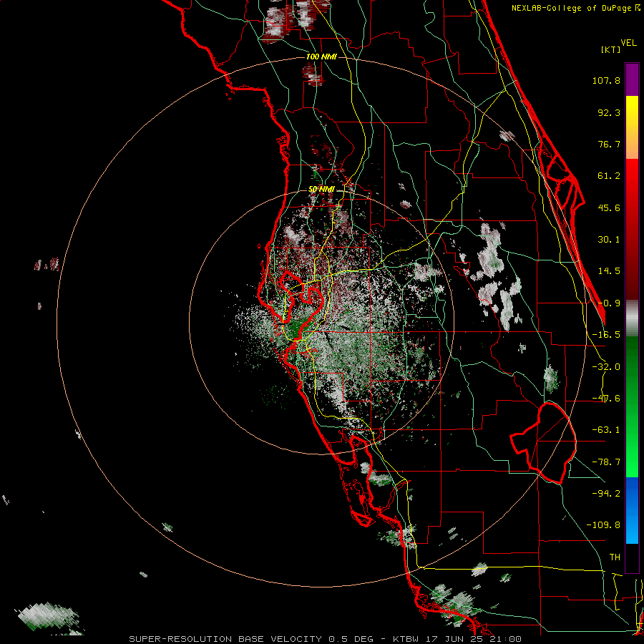Click the 50 NMI range ring label
644x644 pixels.
point(321,190)
